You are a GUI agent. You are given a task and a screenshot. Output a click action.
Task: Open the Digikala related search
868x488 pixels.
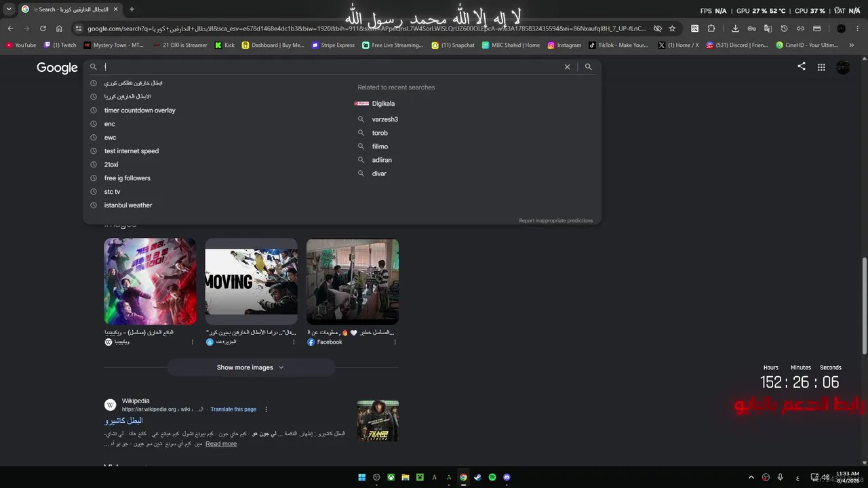(383, 104)
